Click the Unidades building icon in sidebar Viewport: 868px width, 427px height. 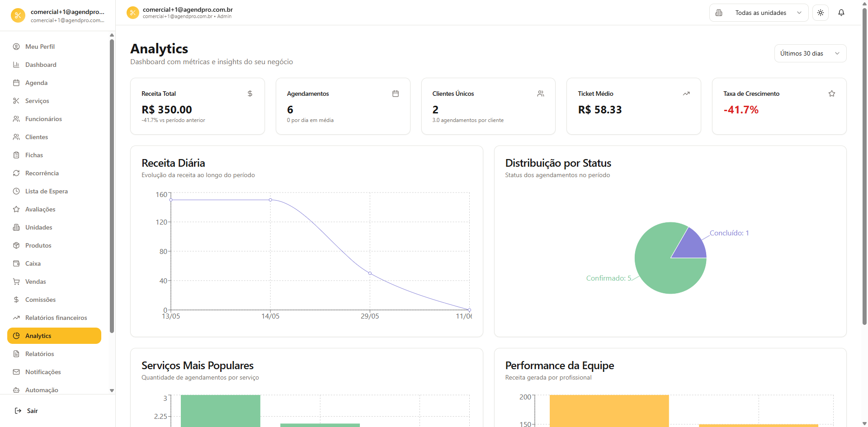(16, 227)
